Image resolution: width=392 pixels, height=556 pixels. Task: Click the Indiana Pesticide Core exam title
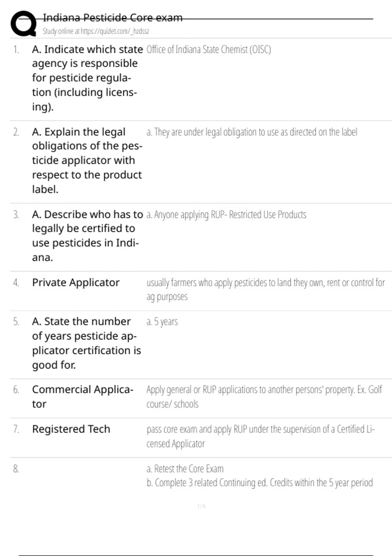point(113,17)
